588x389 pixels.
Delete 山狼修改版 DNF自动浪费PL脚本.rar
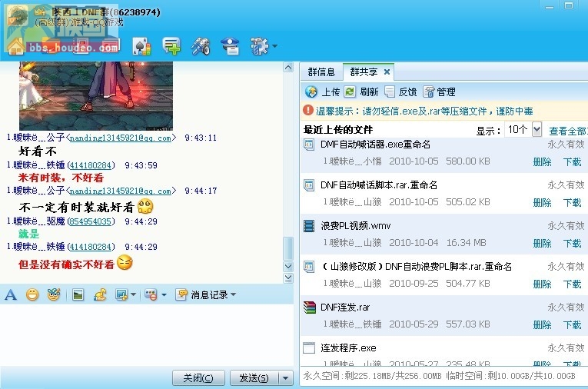[542, 284]
